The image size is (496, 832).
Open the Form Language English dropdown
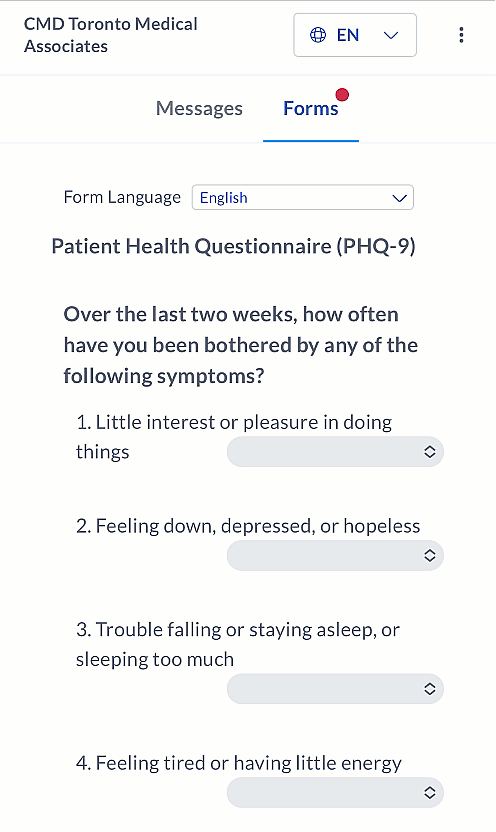tap(303, 197)
